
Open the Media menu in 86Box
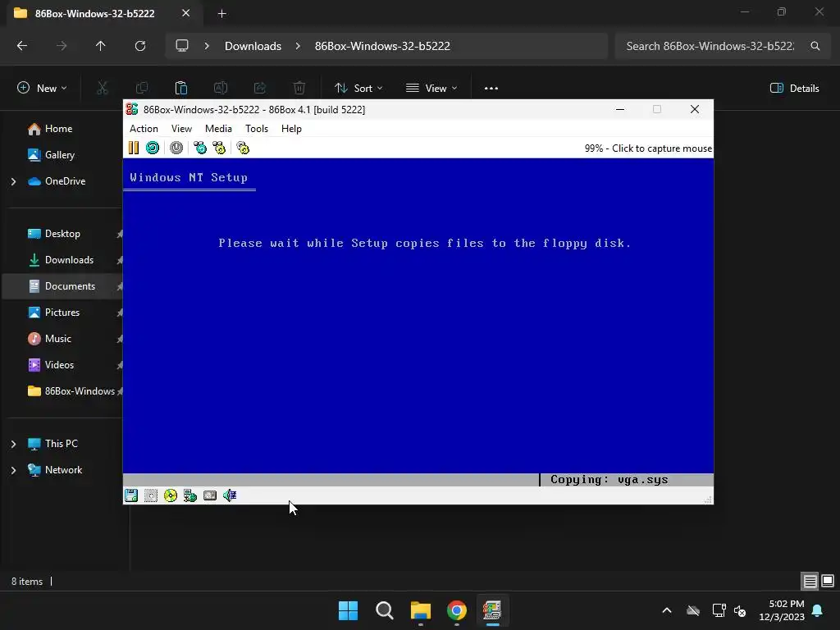coord(218,129)
